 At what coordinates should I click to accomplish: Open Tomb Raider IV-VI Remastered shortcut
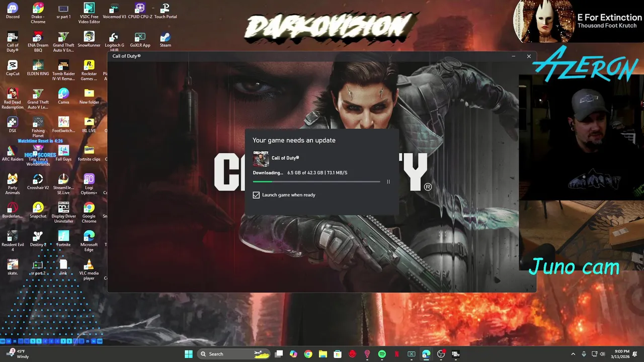(63, 70)
